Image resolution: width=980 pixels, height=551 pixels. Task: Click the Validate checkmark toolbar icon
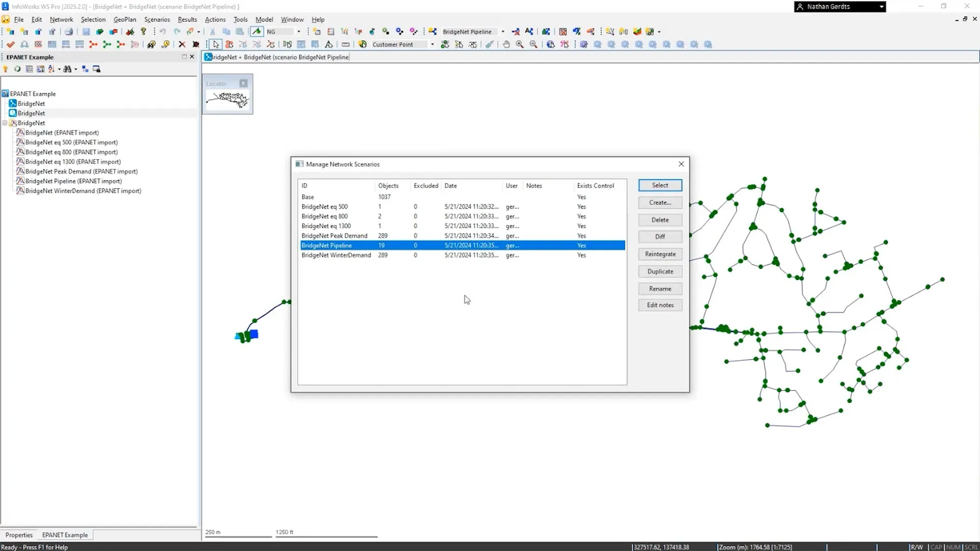pos(10,44)
